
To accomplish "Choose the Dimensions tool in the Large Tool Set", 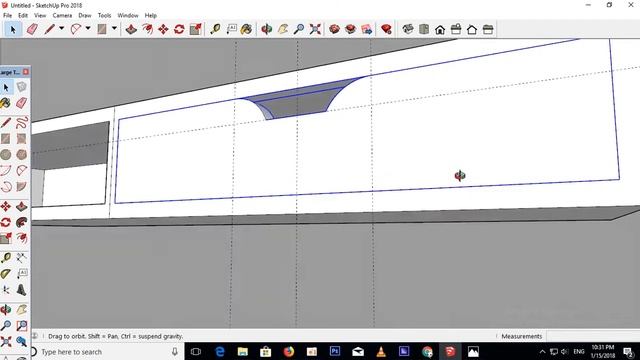I will pyautogui.click(x=22, y=258).
